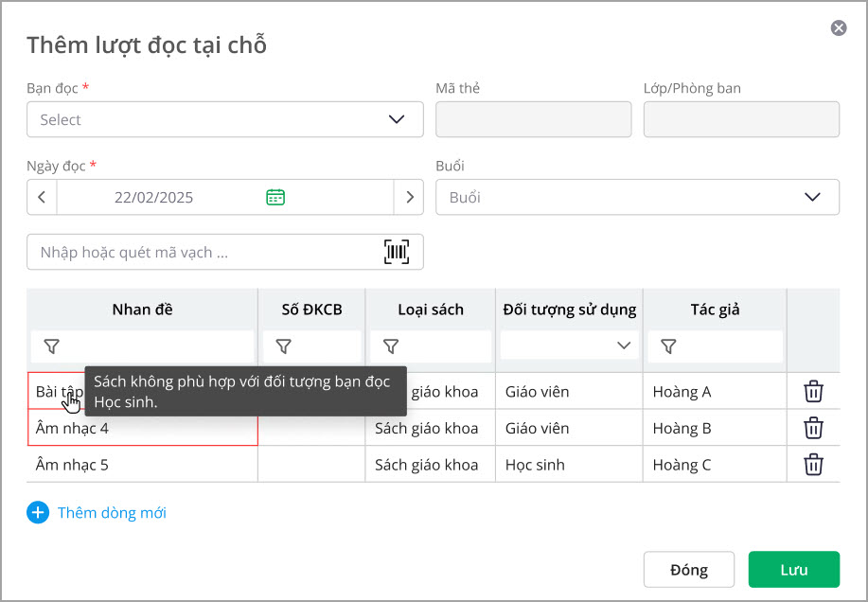
Task: Click the barcode scanner icon
Action: pos(397,252)
